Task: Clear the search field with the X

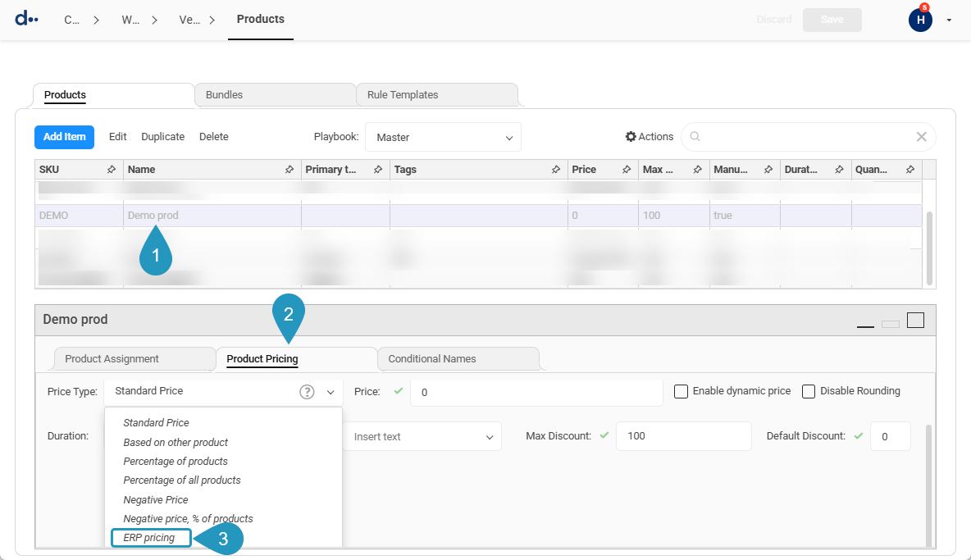Action: click(x=922, y=137)
